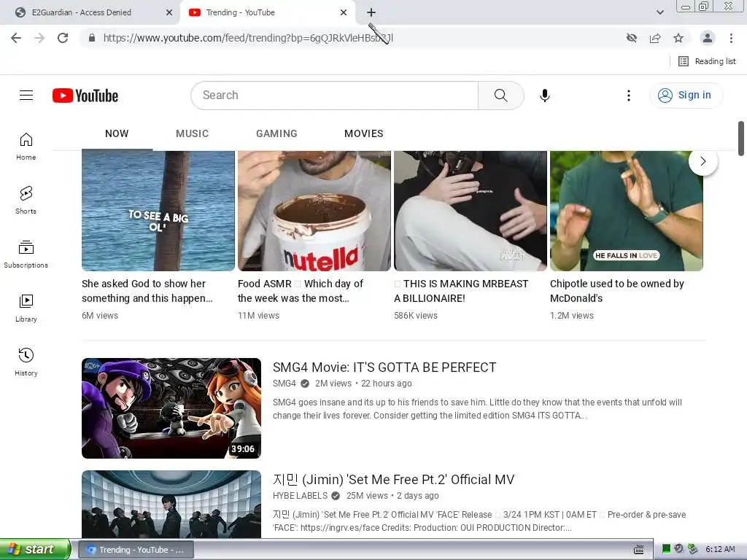Click the taskbar clock showing 6:12 AM

click(x=720, y=549)
